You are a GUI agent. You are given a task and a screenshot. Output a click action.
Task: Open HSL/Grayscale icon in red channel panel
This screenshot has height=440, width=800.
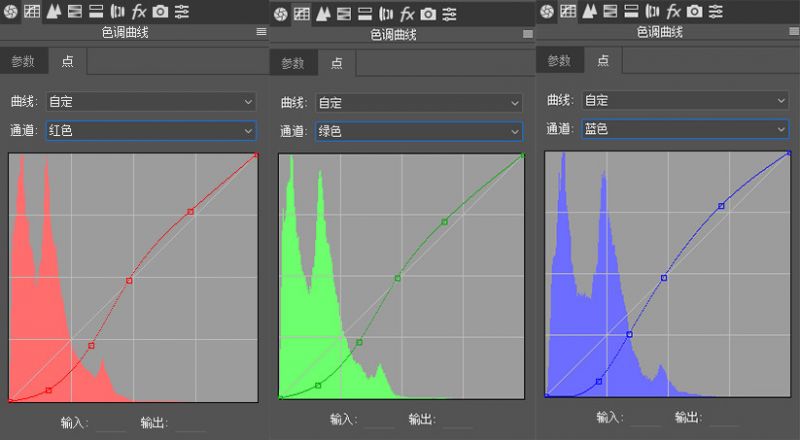click(x=75, y=12)
